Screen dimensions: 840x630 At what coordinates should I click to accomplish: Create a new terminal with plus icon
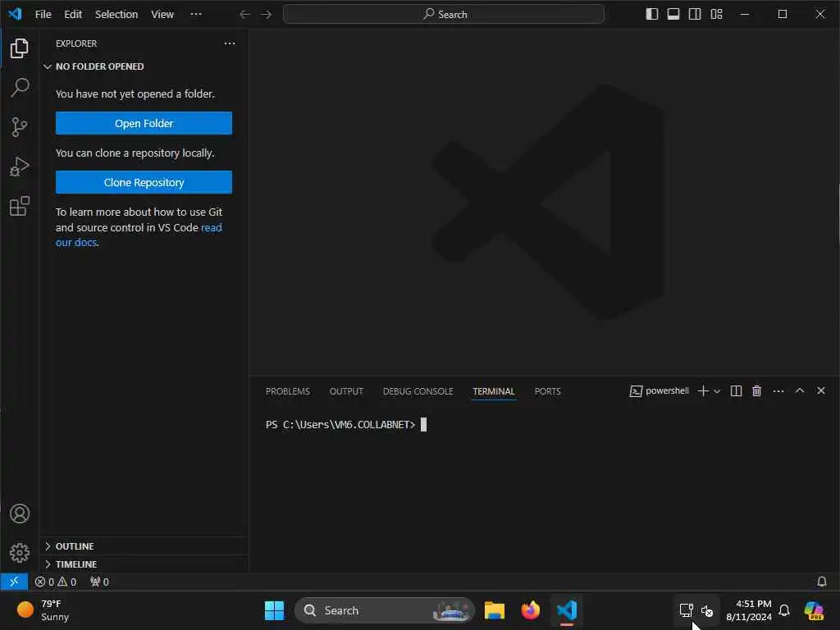pyautogui.click(x=703, y=391)
